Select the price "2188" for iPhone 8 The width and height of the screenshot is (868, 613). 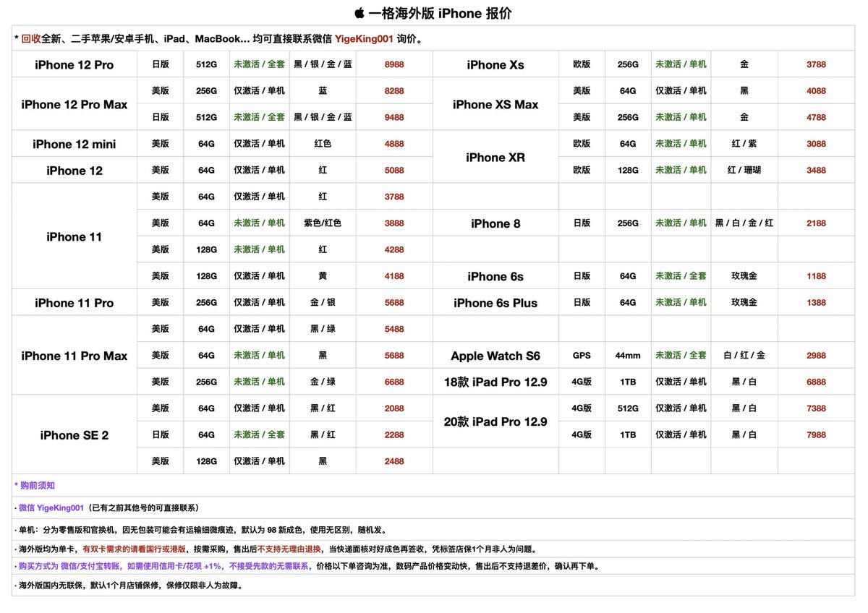[x=816, y=223]
